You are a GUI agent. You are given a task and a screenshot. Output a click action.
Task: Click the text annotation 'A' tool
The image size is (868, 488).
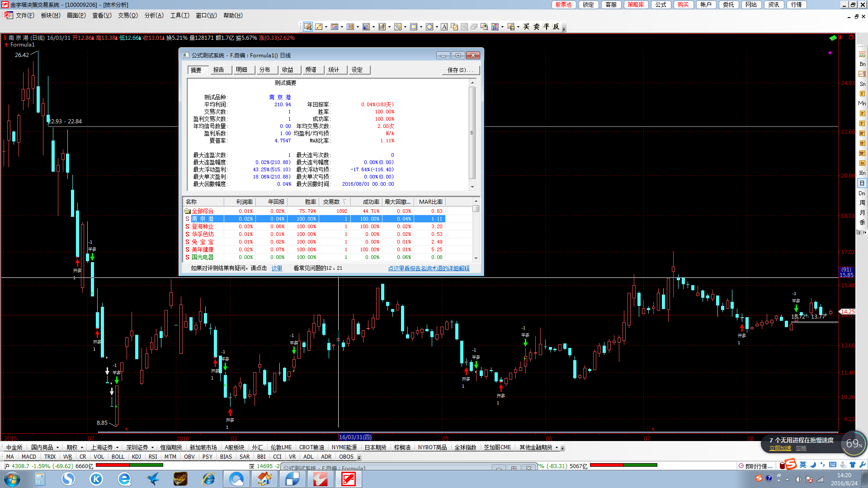pyautogui.click(x=444, y=27)
